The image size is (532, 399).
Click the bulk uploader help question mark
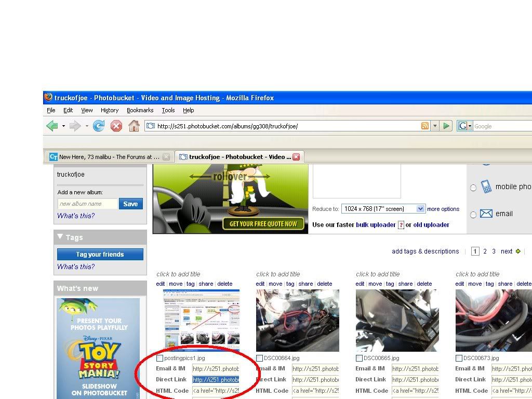pyautogui.click(x=401, y=225)
